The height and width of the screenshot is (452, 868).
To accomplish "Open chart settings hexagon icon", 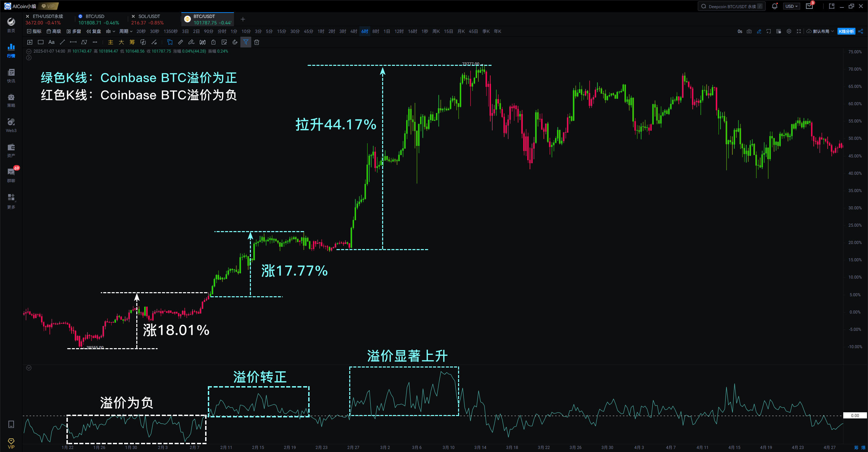I will 789,31.
